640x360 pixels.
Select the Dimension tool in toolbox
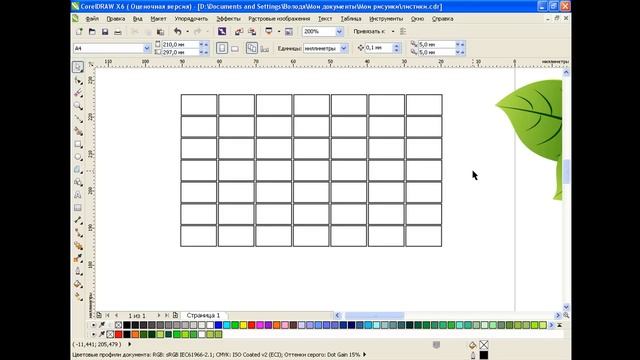[78, 220]
